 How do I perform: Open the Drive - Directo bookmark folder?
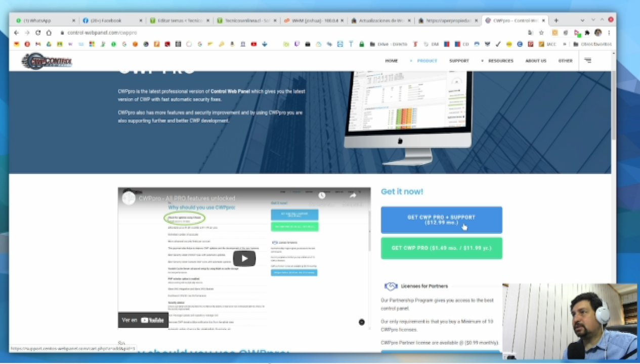click(389, 44)
